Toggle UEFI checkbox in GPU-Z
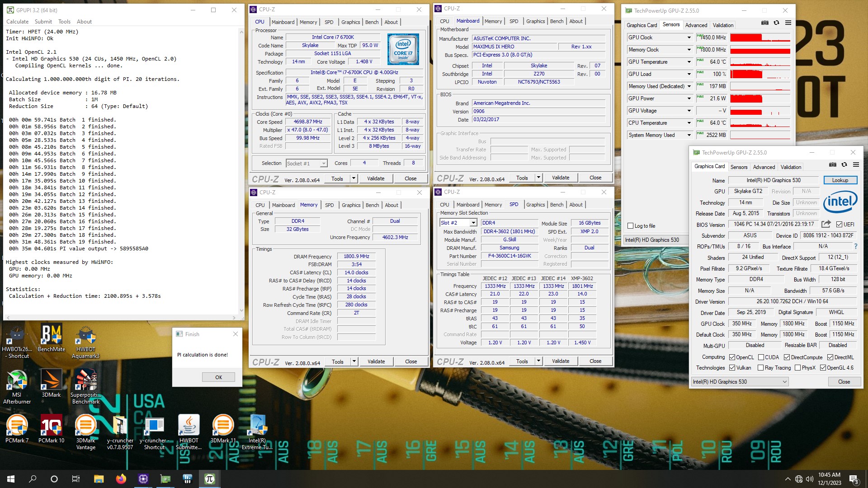Viewport: 868px width, 488px height. tap(839, 224)
